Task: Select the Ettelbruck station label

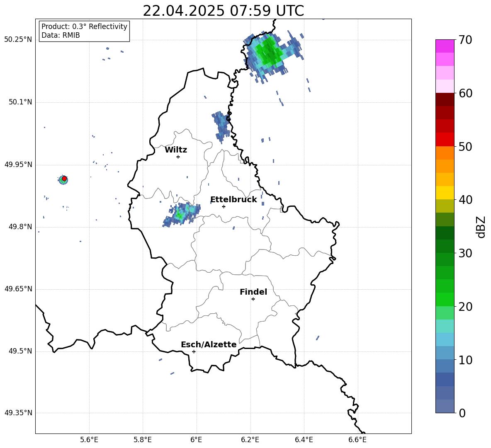Action: [x=233, y=200]
